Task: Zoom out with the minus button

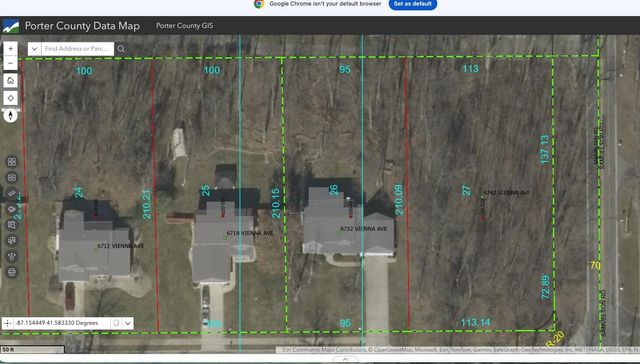Action: coord(11,63)
